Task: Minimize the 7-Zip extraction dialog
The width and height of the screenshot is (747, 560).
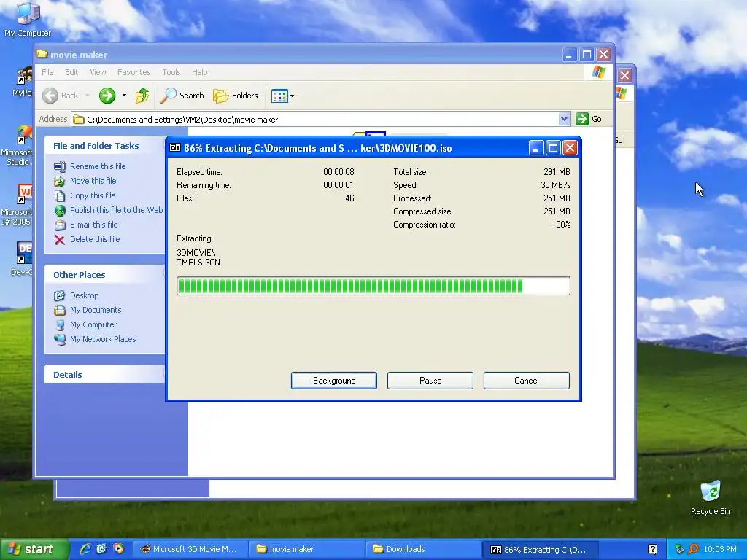Action: [535, 148]
